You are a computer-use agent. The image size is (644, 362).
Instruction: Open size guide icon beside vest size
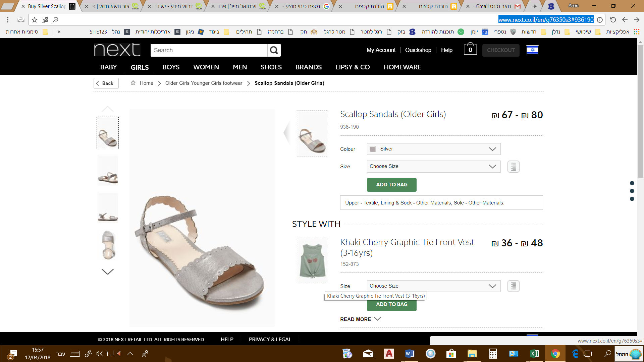tap(513, 286)
